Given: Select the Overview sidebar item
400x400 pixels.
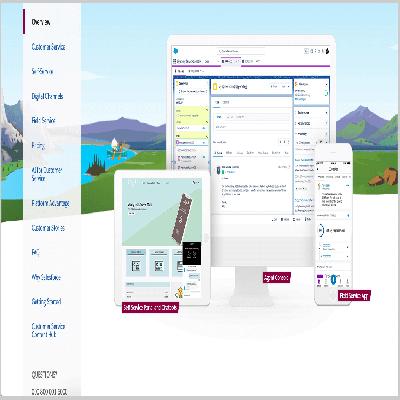Looking at the screenshot, I should point(41,22).
